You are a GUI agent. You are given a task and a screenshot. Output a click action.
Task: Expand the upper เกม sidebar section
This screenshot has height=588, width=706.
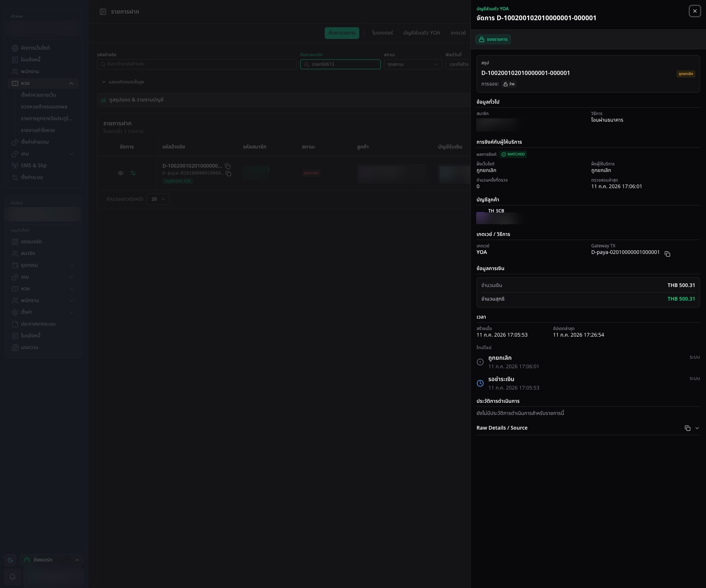click(x=43, y=154)
